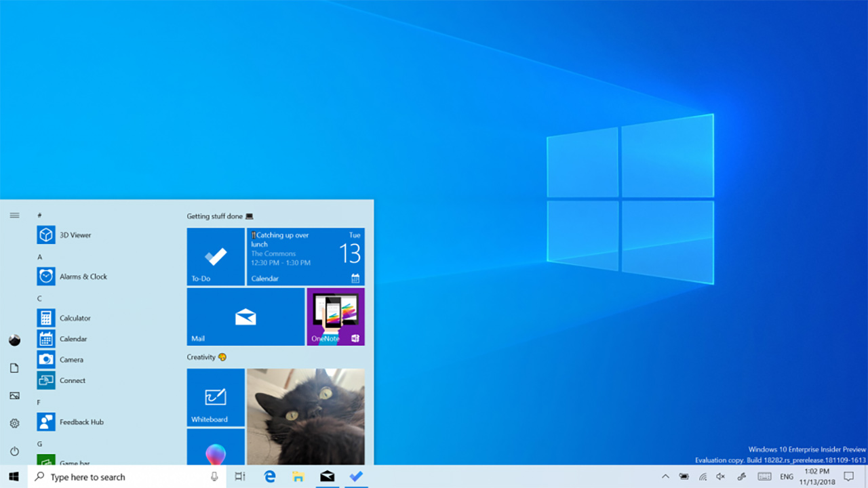The image size is (868, 488).
Task: Launch Microsoft Edge from the taskbar
Action: coord(269,476)
